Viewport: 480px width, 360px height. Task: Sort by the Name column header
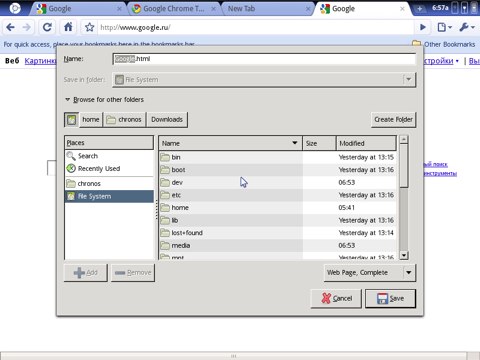click(230, 143)
